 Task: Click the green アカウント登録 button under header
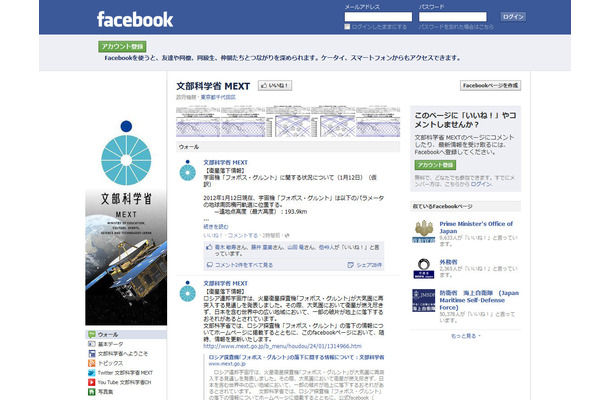click(122, 46)
